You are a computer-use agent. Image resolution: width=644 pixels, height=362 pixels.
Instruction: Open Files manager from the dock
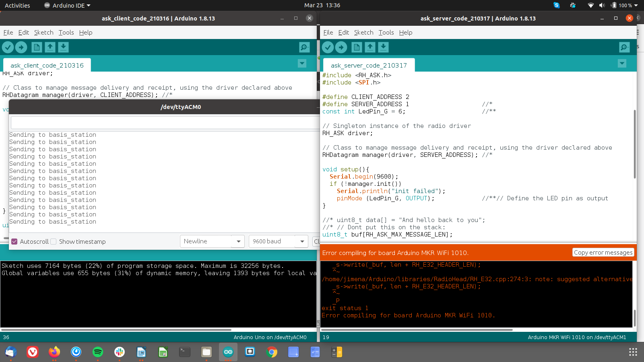point(206,352)
